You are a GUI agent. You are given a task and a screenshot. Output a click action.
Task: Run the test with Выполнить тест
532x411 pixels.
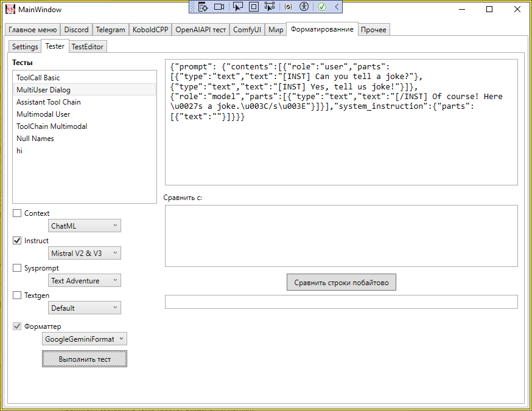[x=85, y=359]
